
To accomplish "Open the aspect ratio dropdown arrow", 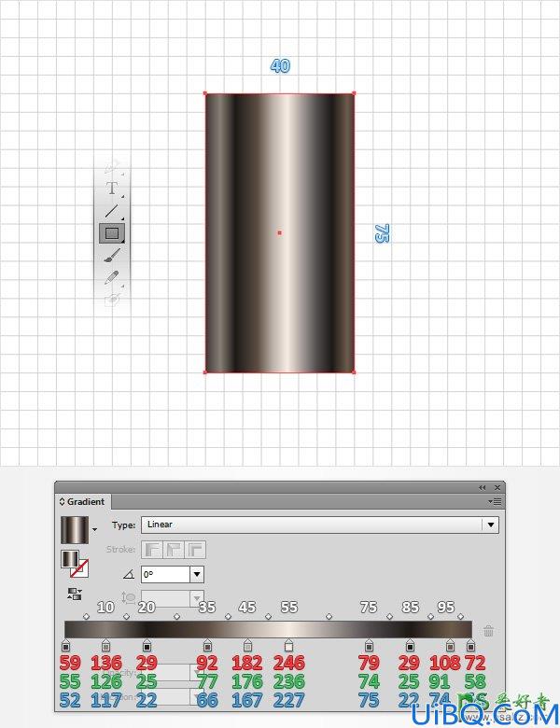I will [x=197, y=598].
